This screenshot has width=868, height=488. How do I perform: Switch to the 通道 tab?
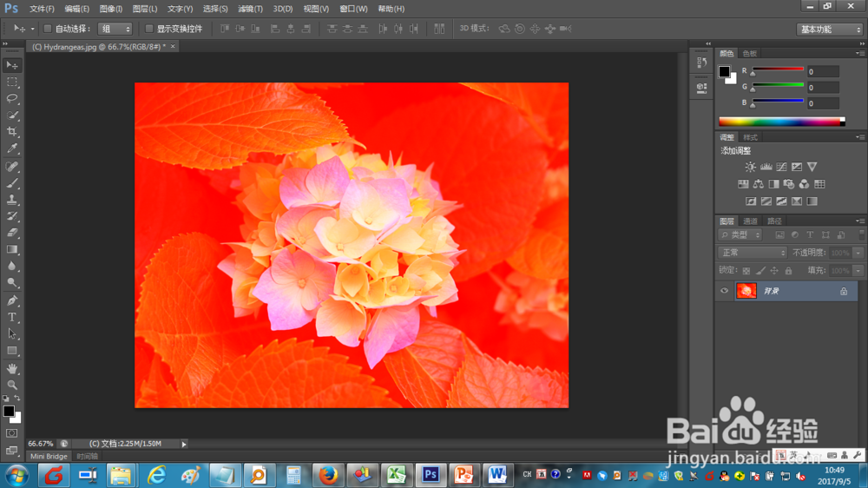tap(750, 221)
